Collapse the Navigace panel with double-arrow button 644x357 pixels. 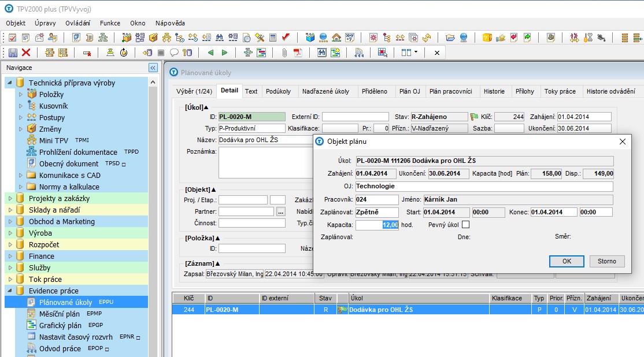tap(153, 68)
